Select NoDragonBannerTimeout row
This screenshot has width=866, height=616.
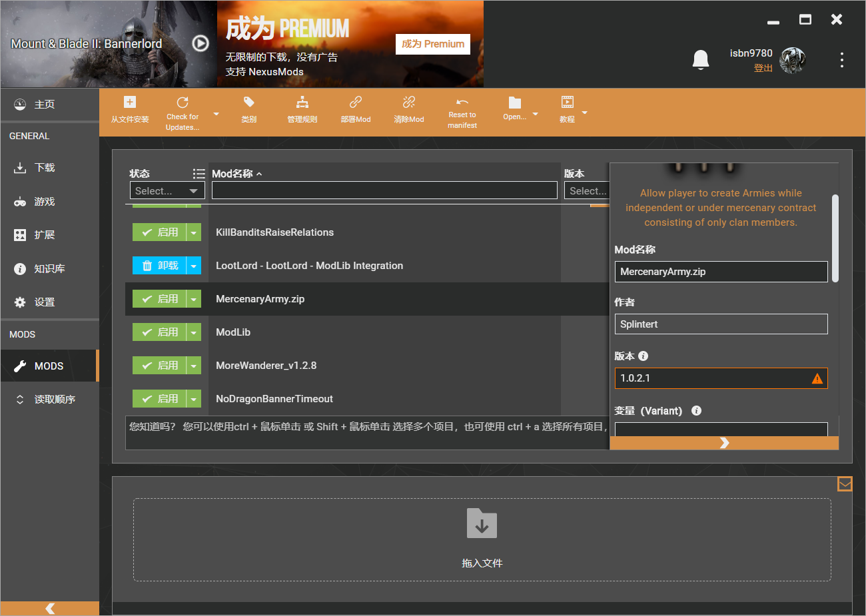tap(367, 399)
